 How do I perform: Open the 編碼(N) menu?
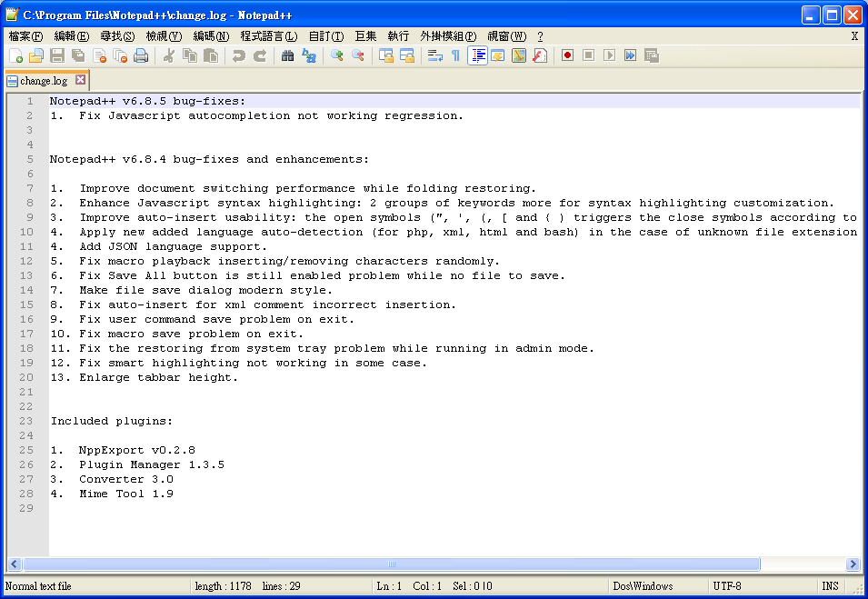211,36
